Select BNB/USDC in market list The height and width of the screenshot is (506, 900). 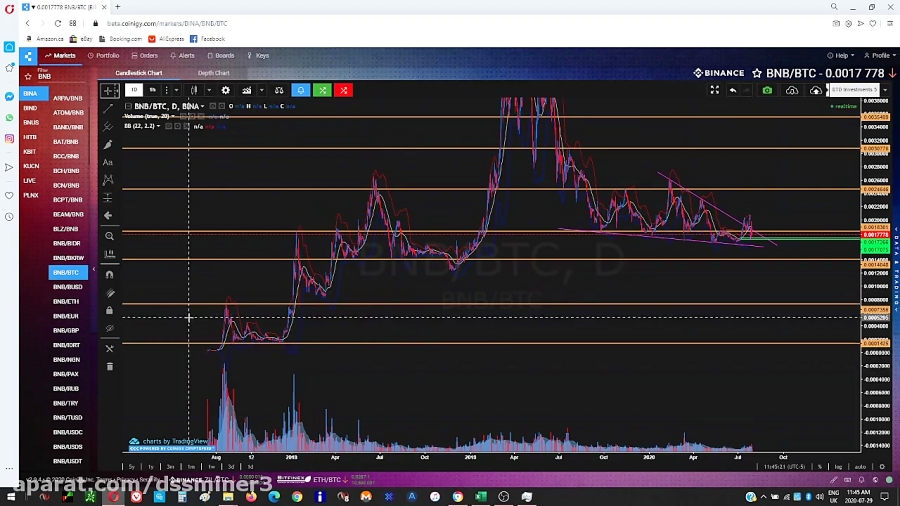(x=68, y=432)
